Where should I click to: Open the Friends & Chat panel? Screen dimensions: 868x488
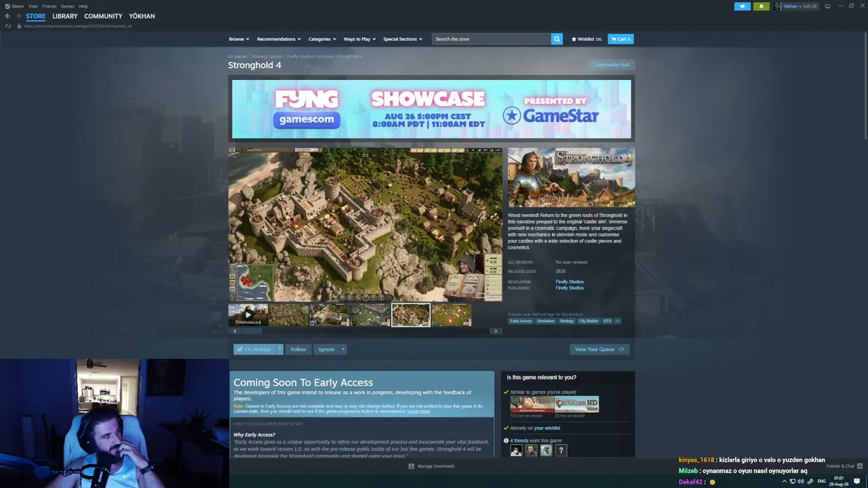(844, 466)
